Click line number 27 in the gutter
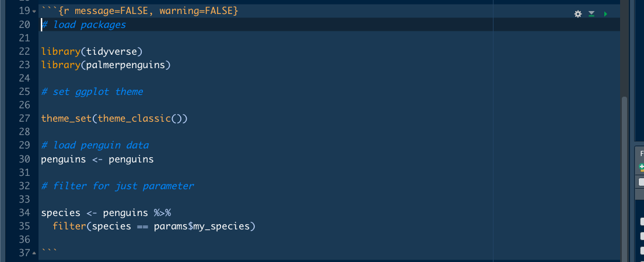 (x=24, y=119)
